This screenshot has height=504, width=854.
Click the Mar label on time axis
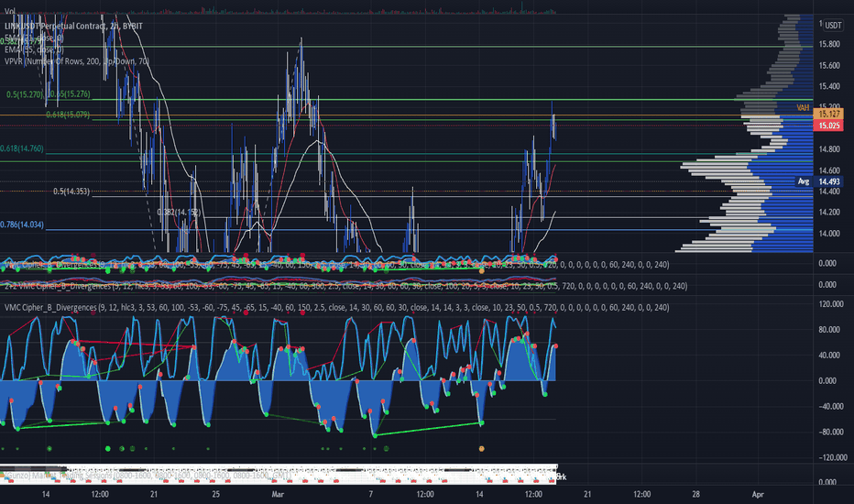[x=278, y=494]
